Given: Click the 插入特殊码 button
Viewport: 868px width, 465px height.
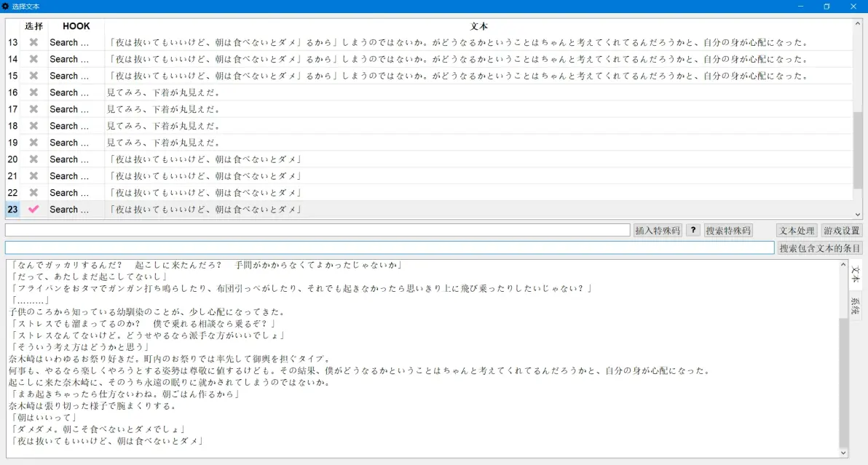Looking at the screenshot, I should [x=657, y=231].
